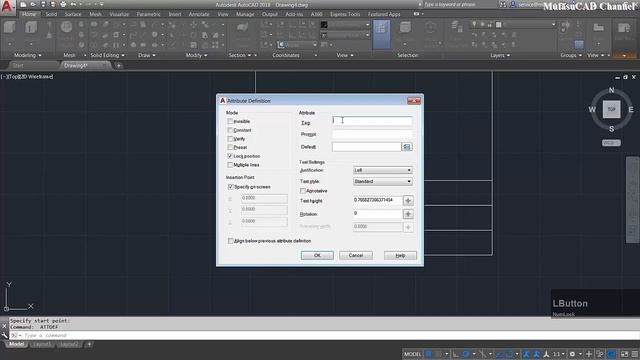Toggle the grid display in the status bar

[x=429, y=354]
